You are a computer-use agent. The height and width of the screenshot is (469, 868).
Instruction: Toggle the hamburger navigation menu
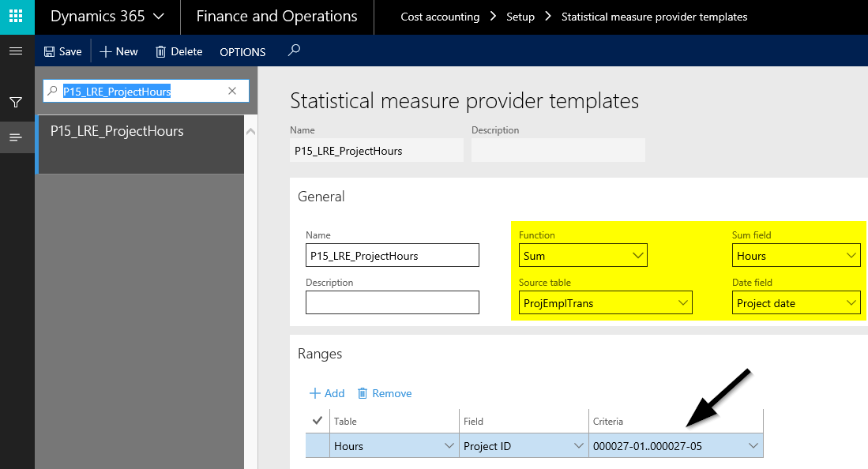(x=16, y=51)
